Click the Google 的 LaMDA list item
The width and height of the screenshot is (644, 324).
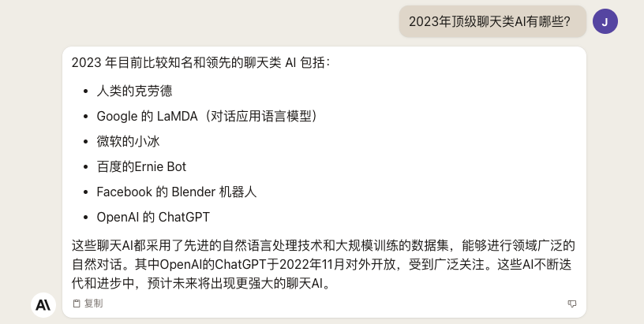(208, 116)
